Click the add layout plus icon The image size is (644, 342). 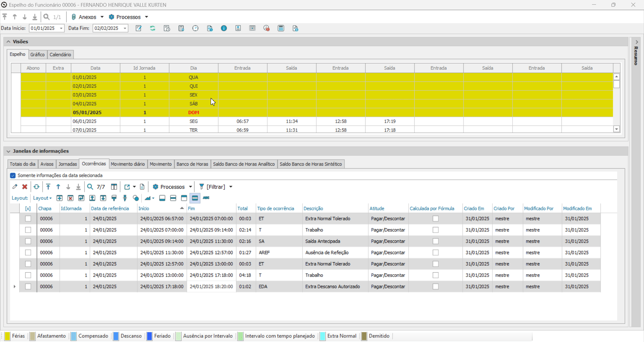[60, 198]
